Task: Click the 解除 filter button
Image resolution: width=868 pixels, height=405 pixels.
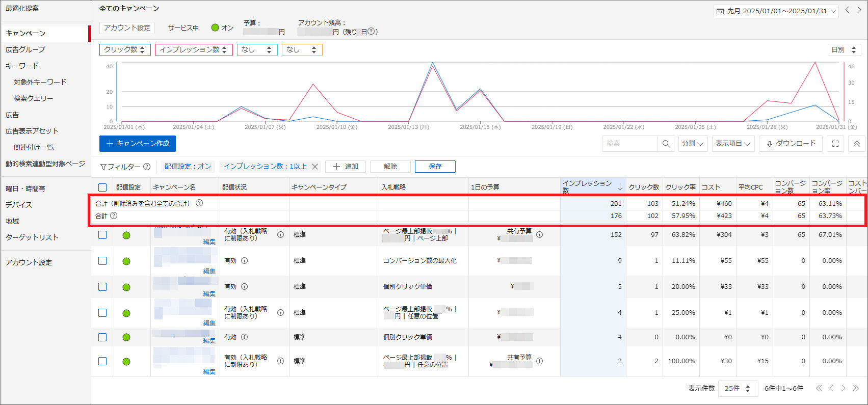Action: click(390, 167)
